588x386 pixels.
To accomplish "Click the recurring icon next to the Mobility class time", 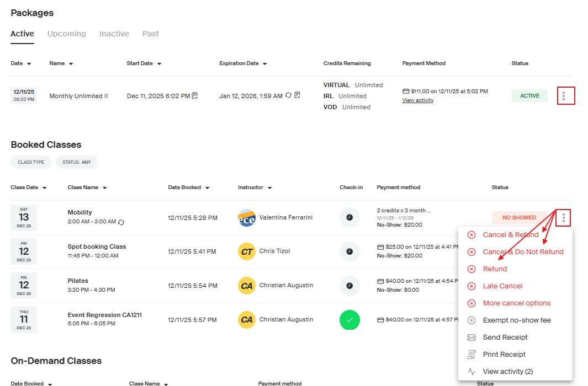I will click(x=121, y=222).
